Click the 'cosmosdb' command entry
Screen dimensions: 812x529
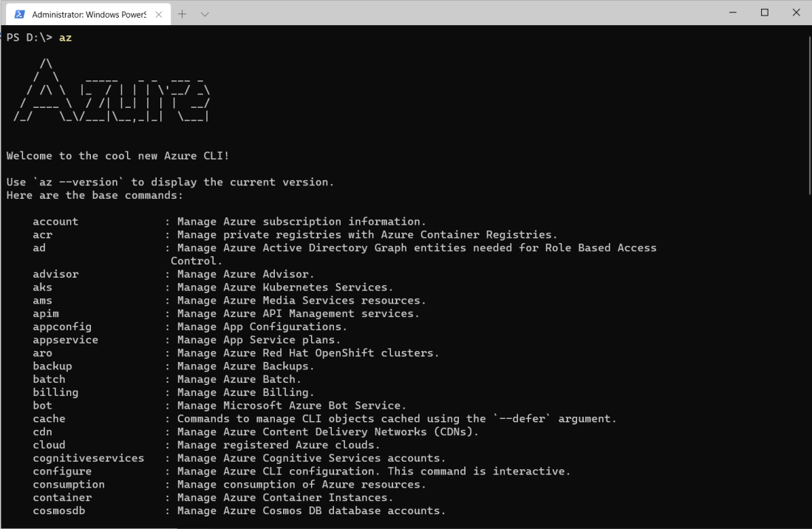(58, 511)
